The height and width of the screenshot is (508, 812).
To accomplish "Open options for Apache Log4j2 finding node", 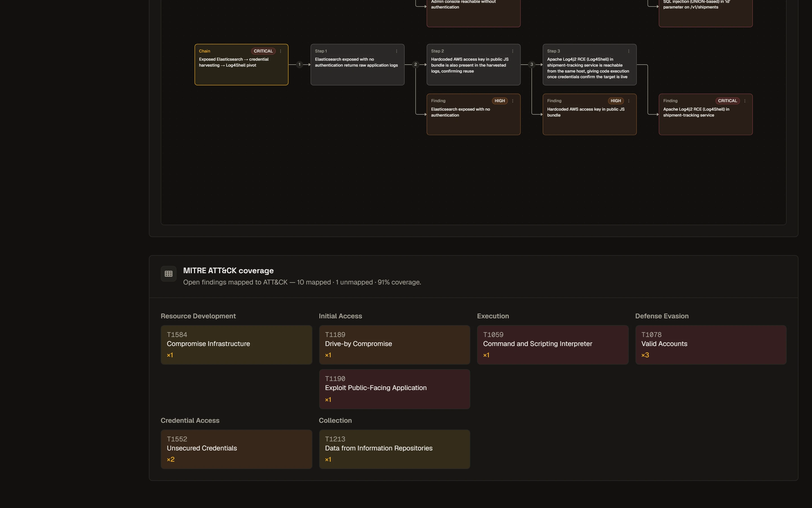I will tap(745, 101).
